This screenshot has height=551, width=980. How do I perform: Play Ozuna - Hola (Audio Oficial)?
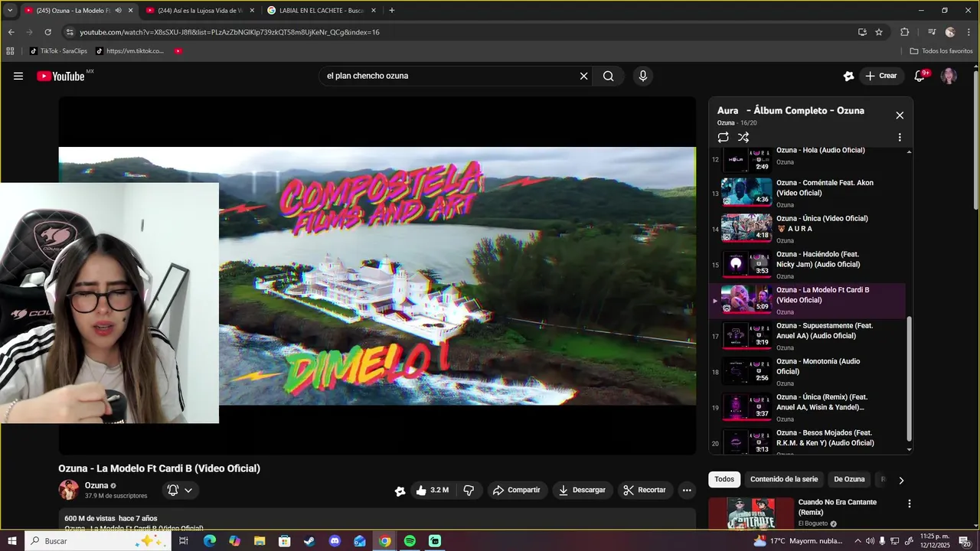coord(821,151)
